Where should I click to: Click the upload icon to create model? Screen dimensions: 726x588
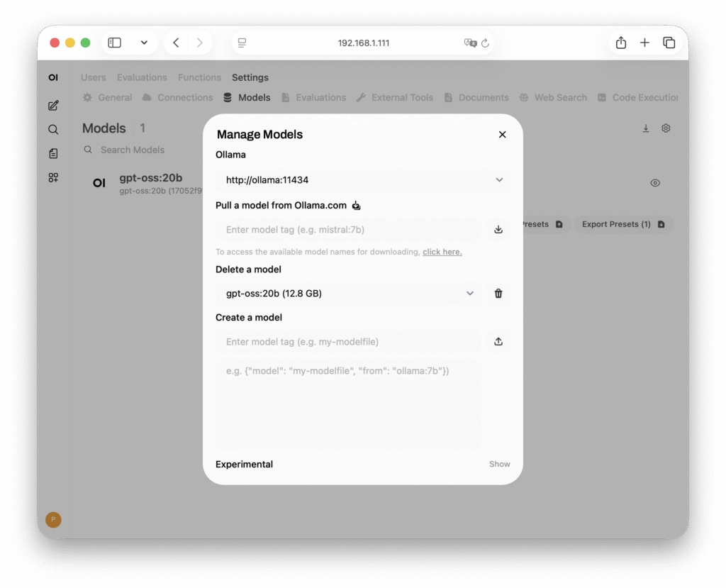click(498, 342)
